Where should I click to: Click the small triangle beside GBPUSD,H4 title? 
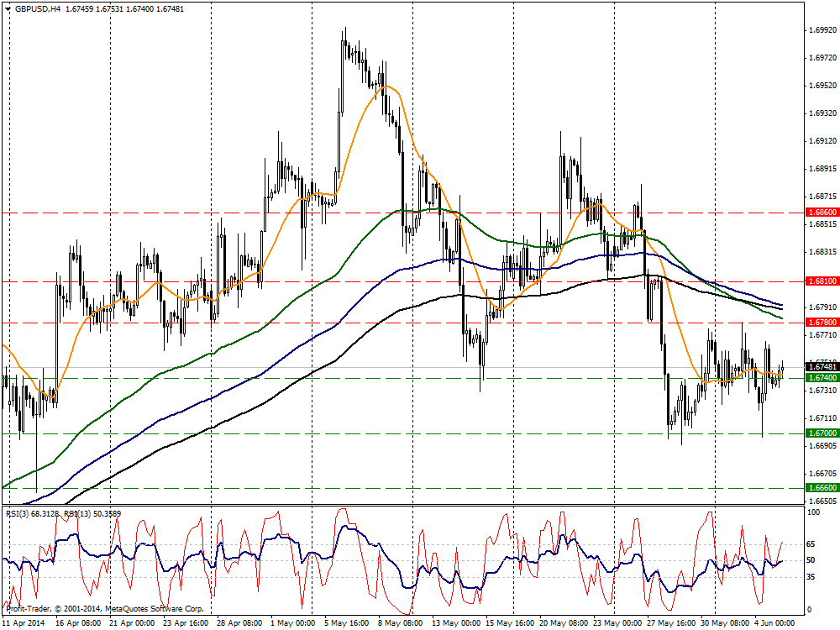pyautogui.click(x=8, y=8)
